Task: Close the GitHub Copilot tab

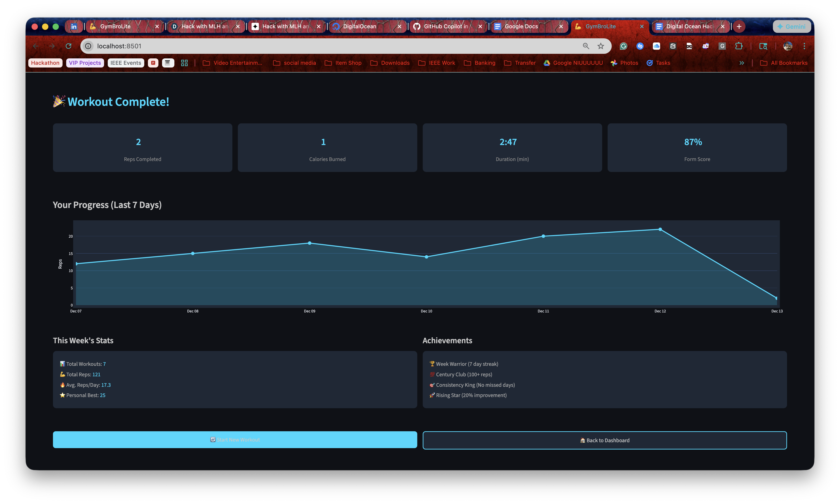Action: (480, 26)
